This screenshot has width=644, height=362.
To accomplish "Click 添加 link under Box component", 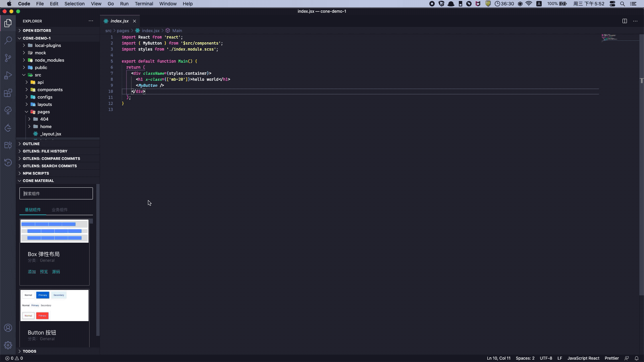I will click(x=32, y=272).
